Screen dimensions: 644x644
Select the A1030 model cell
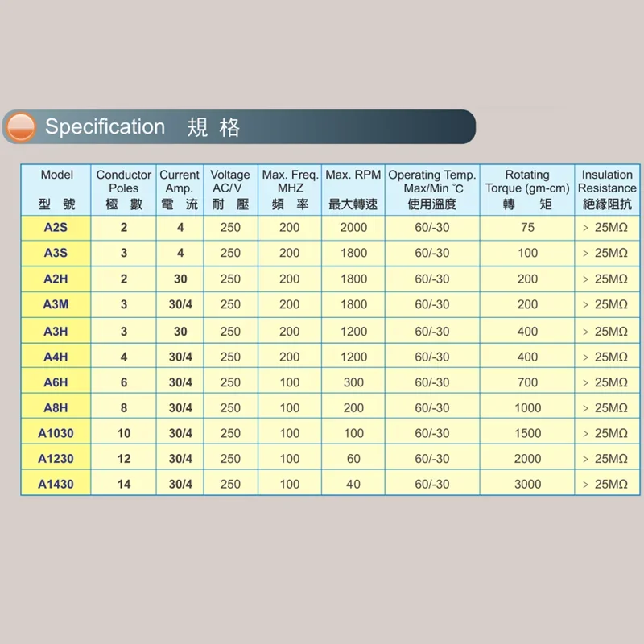56,433
